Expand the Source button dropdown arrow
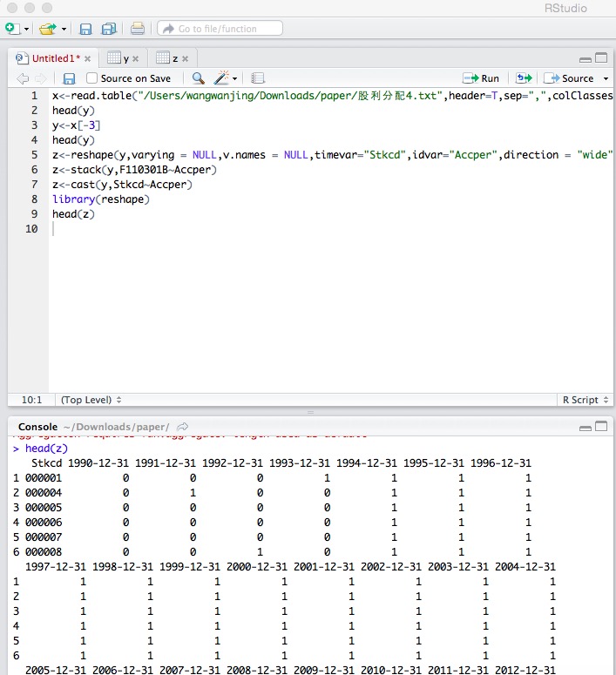The image size is (616, 675). pos(606,78)
